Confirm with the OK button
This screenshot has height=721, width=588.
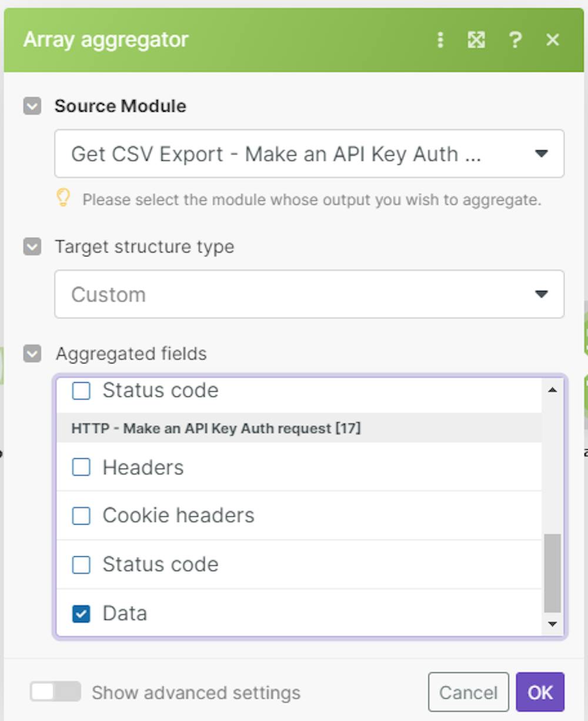540,692
